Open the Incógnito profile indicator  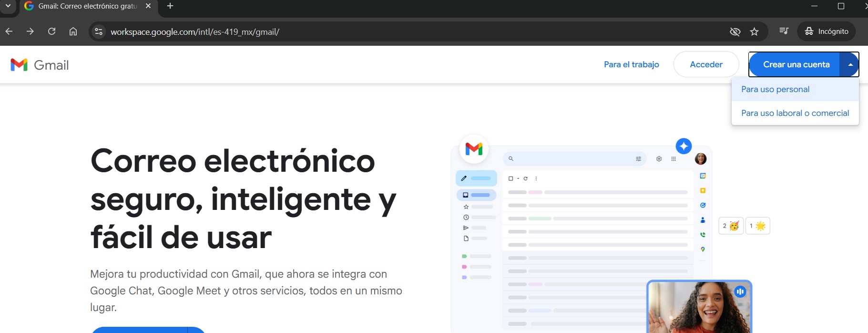(827, 31)
